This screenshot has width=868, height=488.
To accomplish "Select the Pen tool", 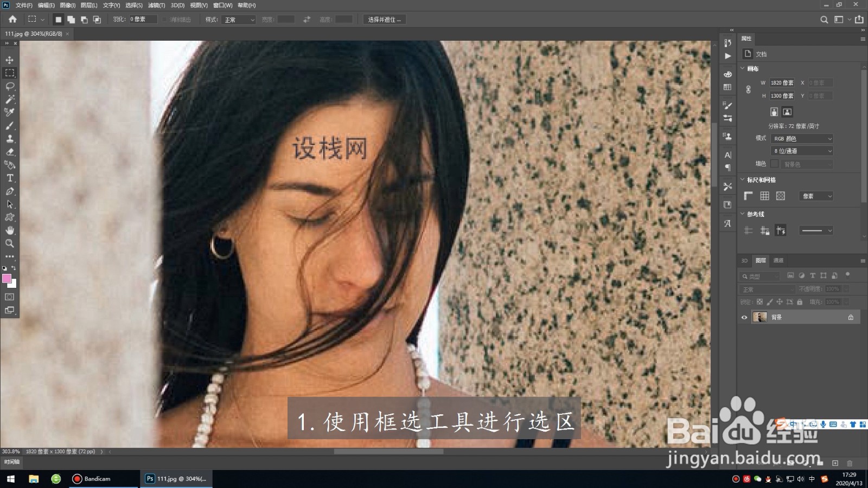I will click(x=10, y=191).
